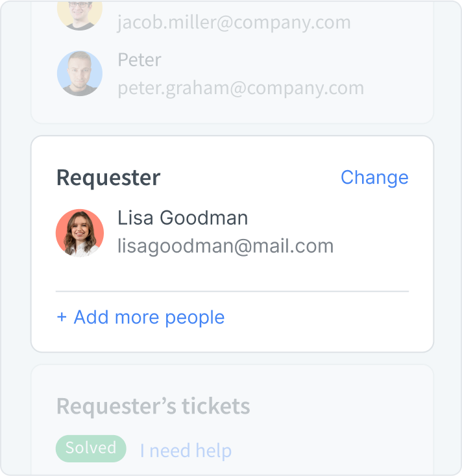
Task: Open the "I need help" ticket
Action: [x=186, y=451]
